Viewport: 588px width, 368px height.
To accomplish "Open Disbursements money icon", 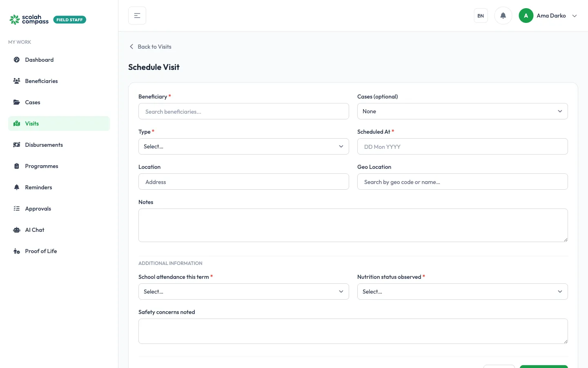I will [17, 145].
